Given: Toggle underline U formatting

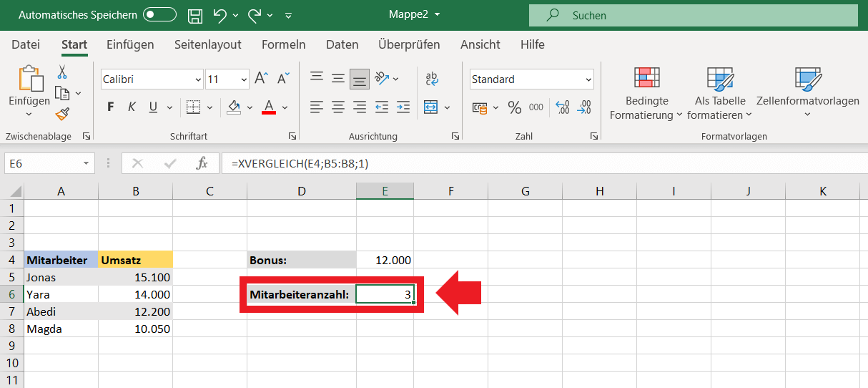Looking at the screenshot, I should tap(152, 107).
